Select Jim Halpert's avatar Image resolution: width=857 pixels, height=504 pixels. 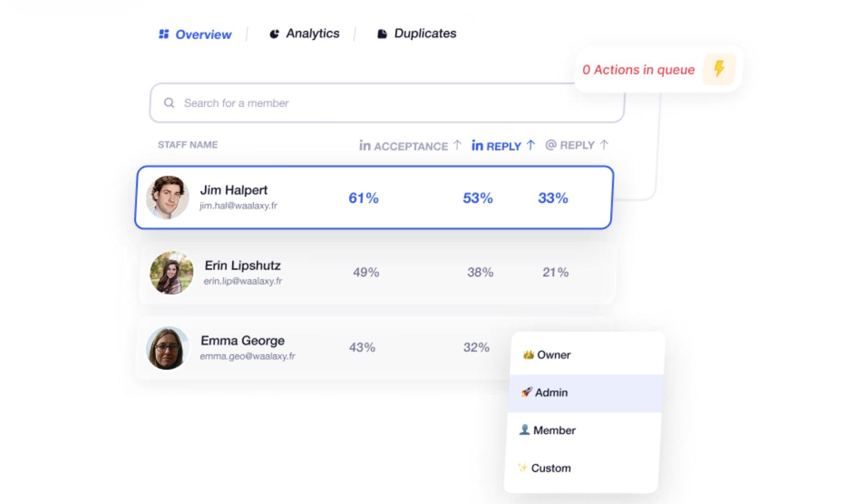pyautogui.click(x=168, y=197)
